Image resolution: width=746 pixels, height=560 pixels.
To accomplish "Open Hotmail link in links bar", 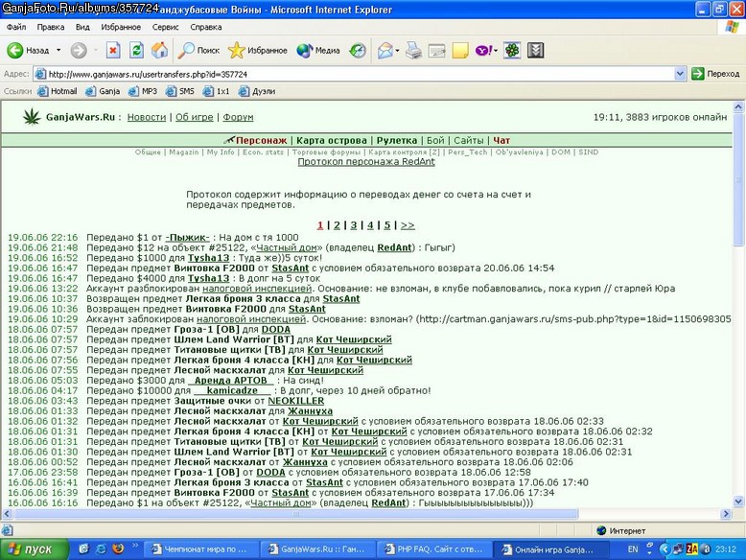I will click(58, 91).
